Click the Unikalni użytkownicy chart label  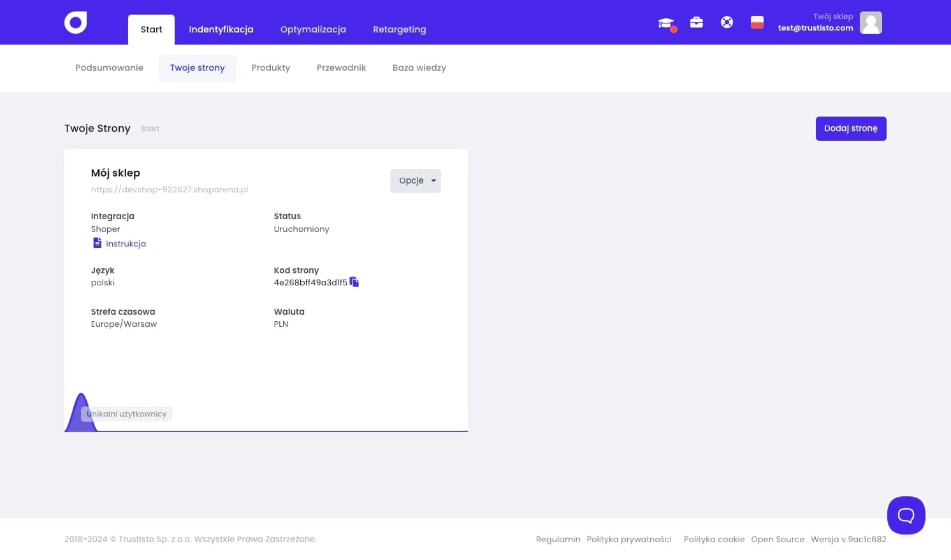pos(127,414)
